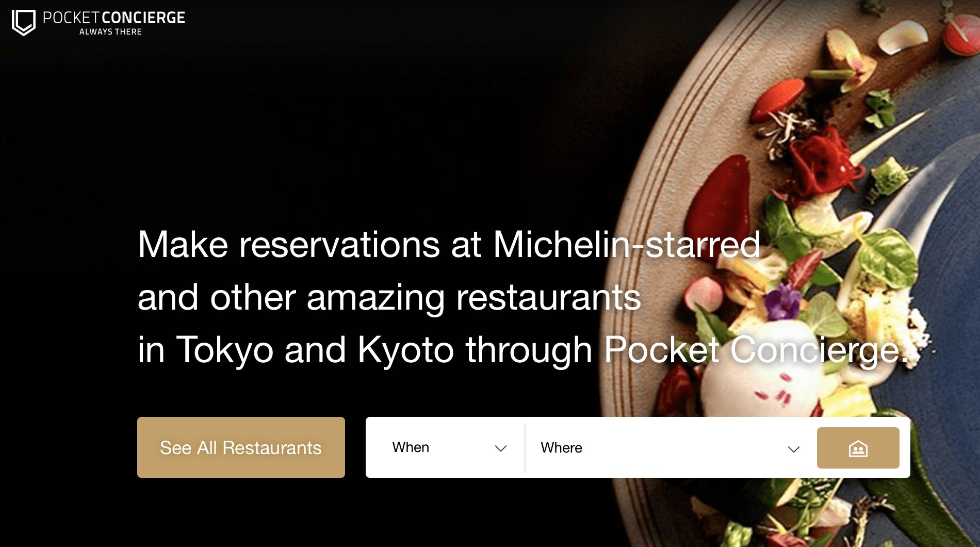Click the 'and other amazing restaurants' line
This screenshot has width=980, height=547.
click(x=389, y=298)
